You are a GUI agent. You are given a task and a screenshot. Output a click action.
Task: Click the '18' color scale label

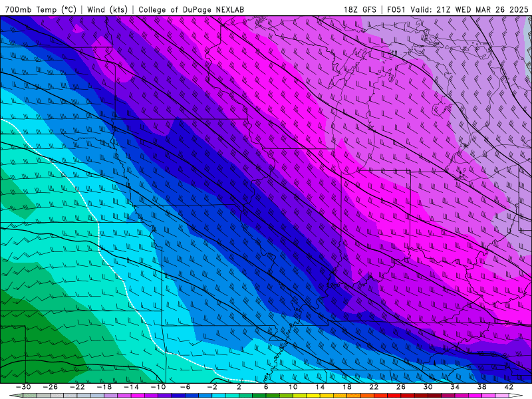click(347, 387)
